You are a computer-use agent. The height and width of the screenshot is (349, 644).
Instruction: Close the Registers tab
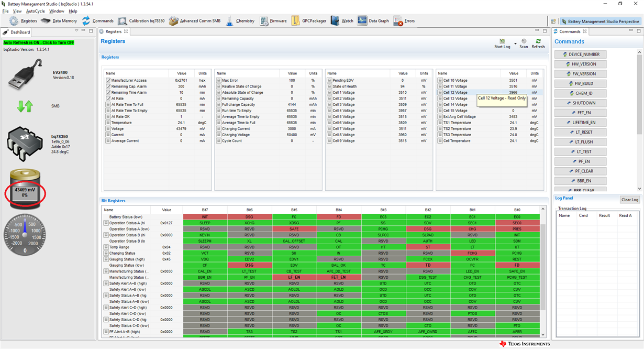click(x=126, y=31)
